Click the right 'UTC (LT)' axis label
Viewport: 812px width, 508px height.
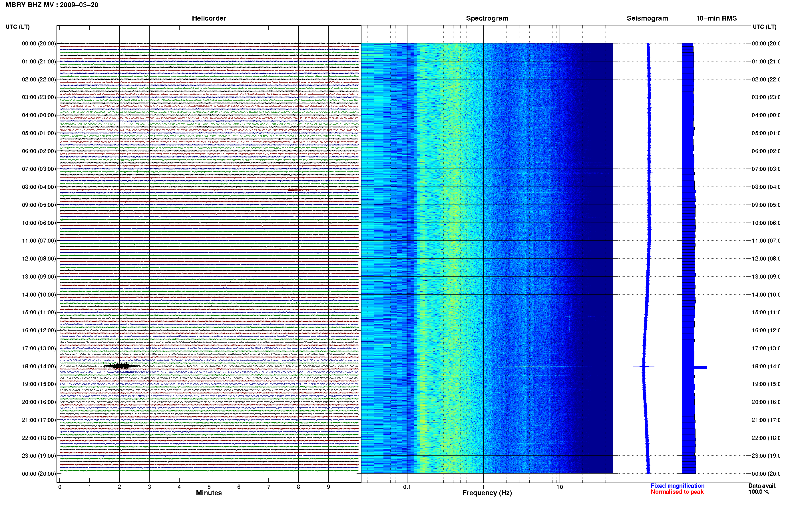pos(764,27)
